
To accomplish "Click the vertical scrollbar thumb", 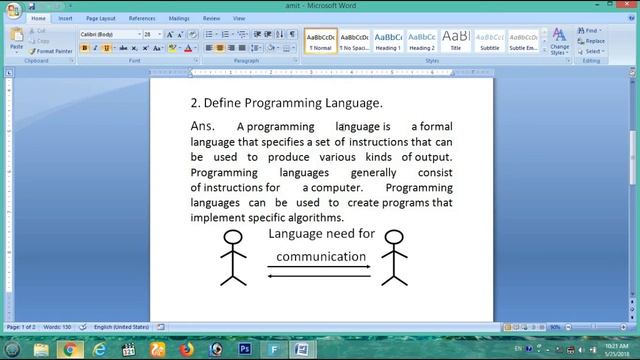I will 633,158.
